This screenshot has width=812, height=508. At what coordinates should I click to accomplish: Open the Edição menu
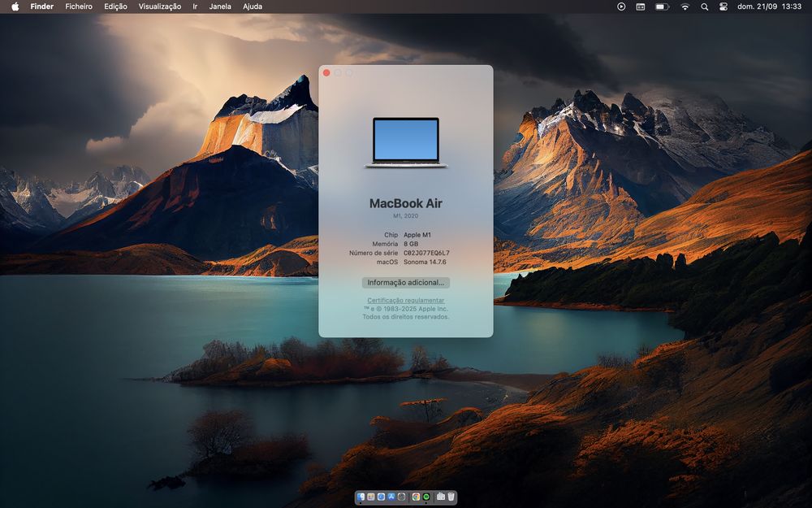click(115, 7)
